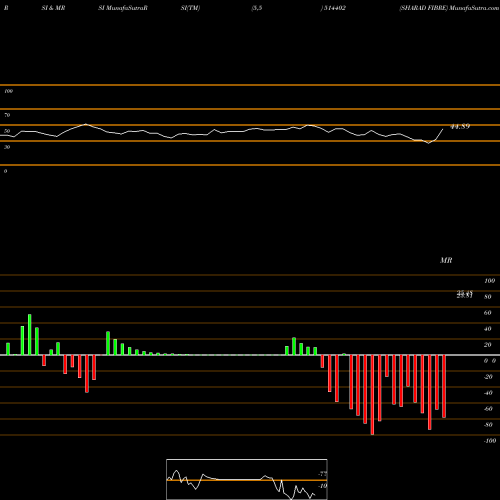Image resolution: width=500 pixels, height=500 pixels.
Task: Click the RSI axis label 30
Action: (7, 147)
